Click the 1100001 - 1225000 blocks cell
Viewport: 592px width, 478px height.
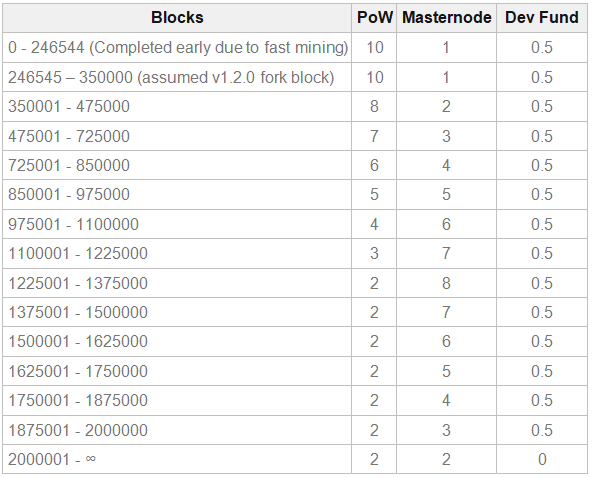coord(177,253)
